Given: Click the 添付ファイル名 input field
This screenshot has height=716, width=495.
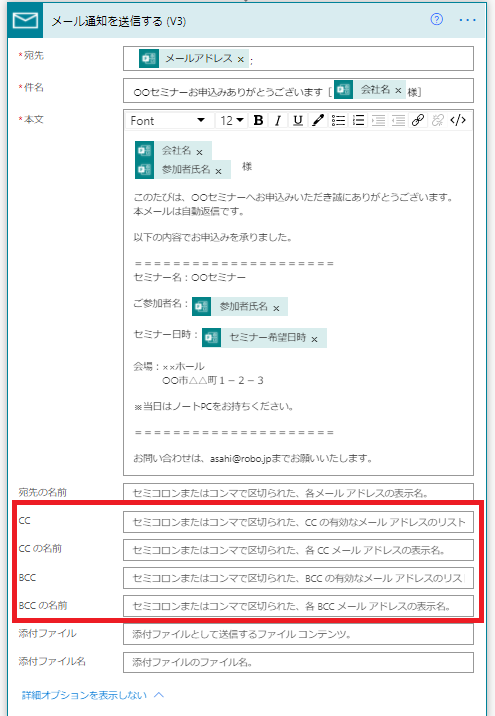Looking at the screenshot, I should click(x=298, y=662).
